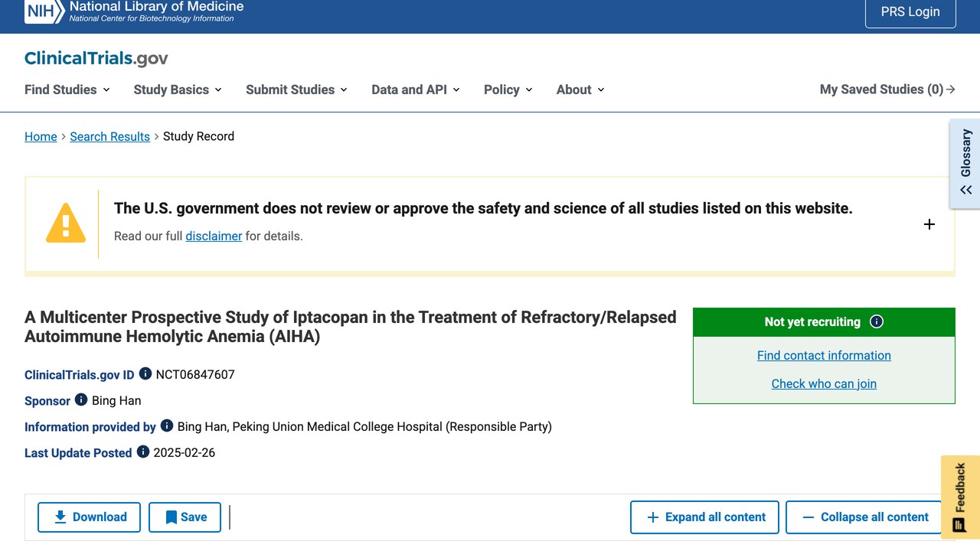Click Check who can join link
980x551 pixels.
point(824,383)
